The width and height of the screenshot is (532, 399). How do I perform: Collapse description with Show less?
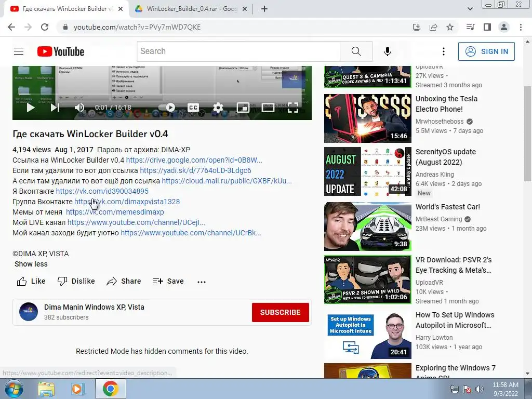coord(31,264)
